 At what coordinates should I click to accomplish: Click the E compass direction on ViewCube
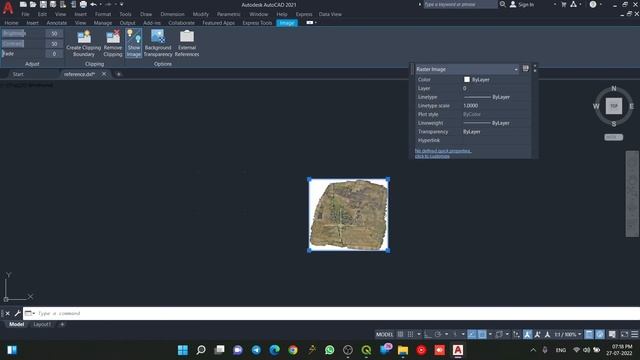631,106
